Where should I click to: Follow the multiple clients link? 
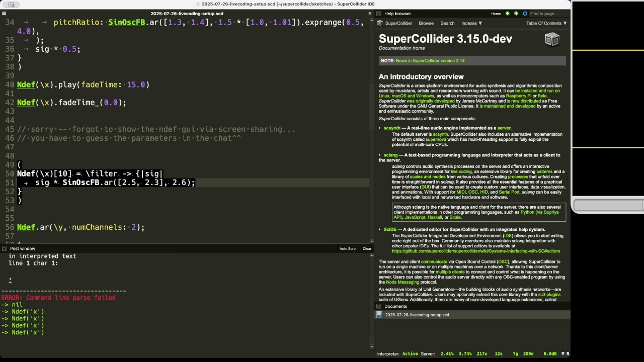449,271
